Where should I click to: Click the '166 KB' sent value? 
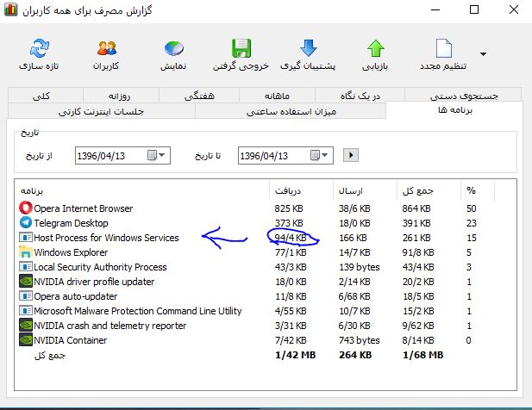coord(353,238)
